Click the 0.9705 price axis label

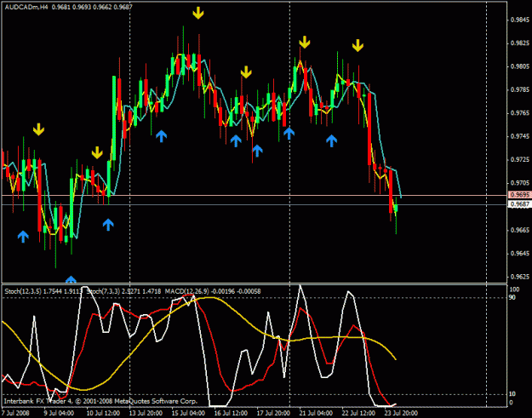pyautogui.click(x=520, y=183)
